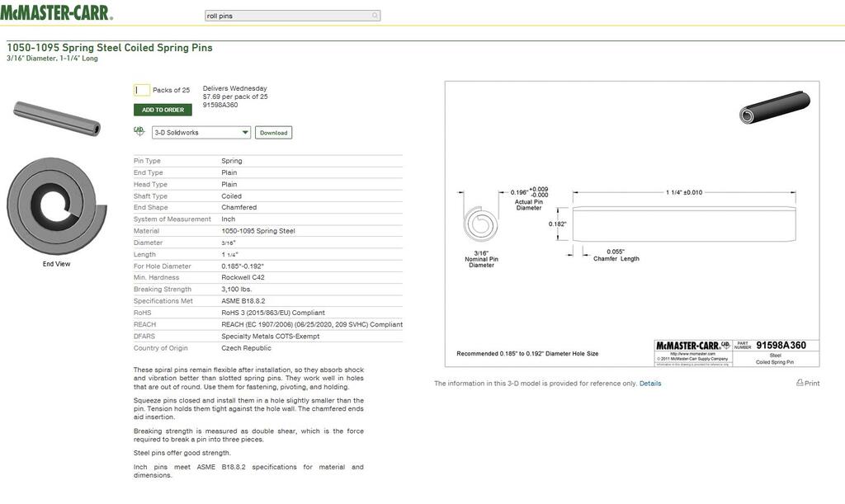Viewport: 845px width, 504px height.
Task: Click the 0.182" dimension in the drawing
Action: click(x=557, y=224)
